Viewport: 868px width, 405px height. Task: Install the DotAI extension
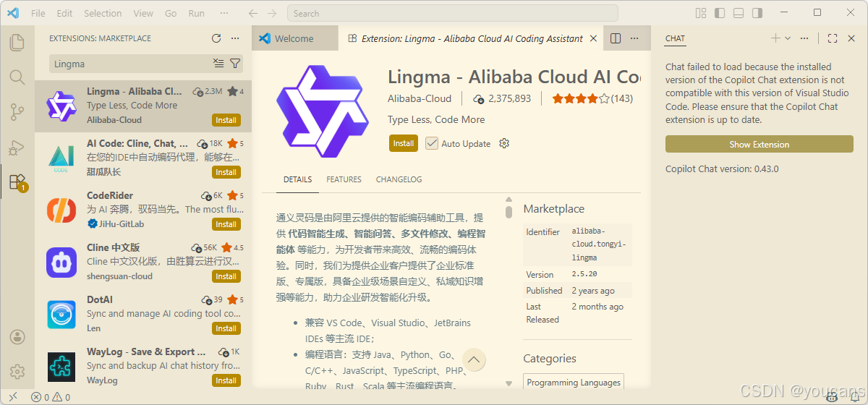[x=226, y=328]
